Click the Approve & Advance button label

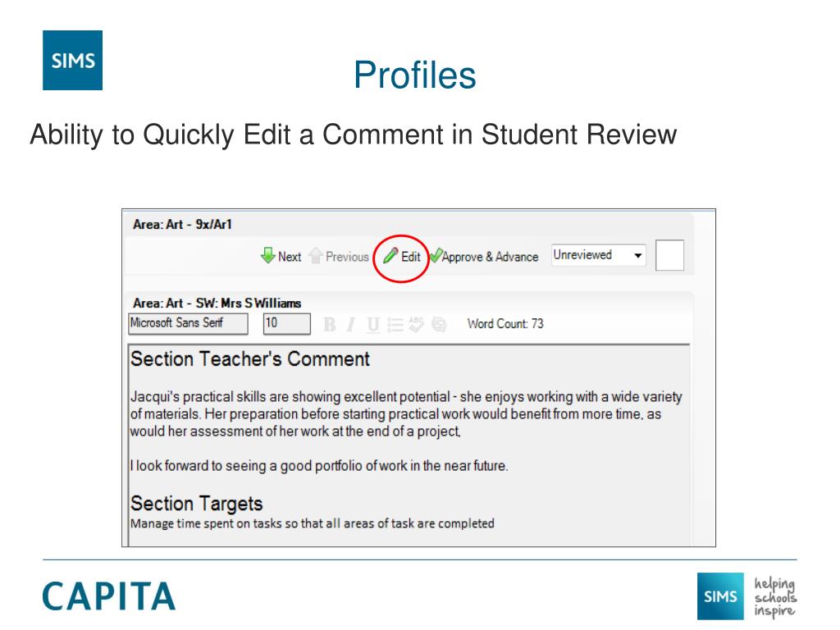coord(490,257)
